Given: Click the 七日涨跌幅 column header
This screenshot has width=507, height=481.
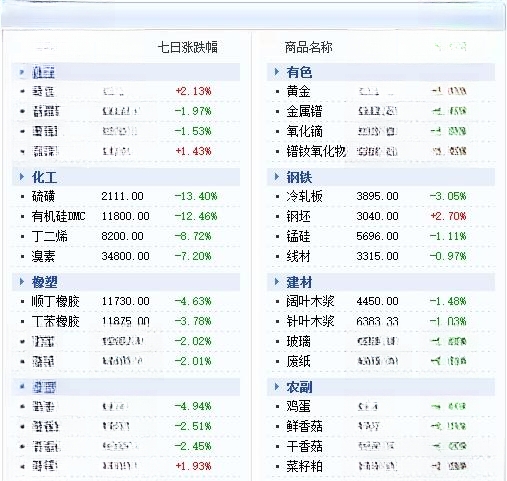Looking at the screenshot, I should point(188,47).
